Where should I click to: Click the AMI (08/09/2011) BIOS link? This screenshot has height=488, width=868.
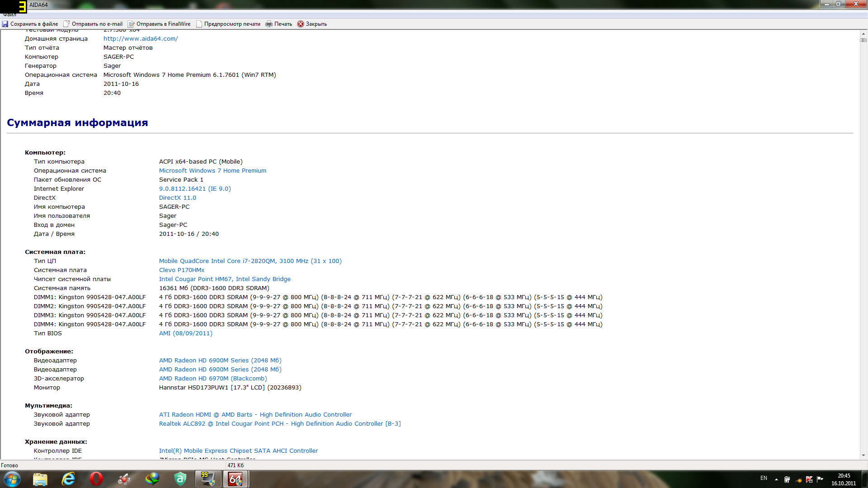click(x=186, y=333)
